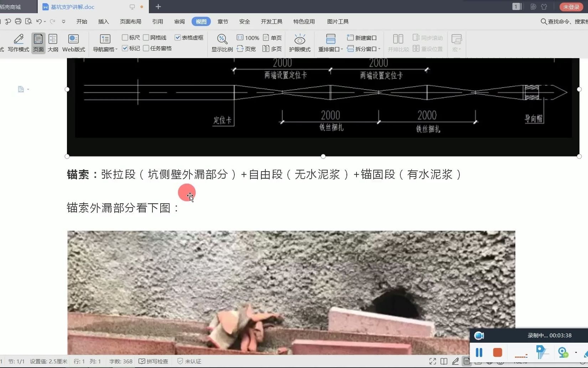Open the 写作模式 writing mode
588x368 pixels.
point(19,43)
